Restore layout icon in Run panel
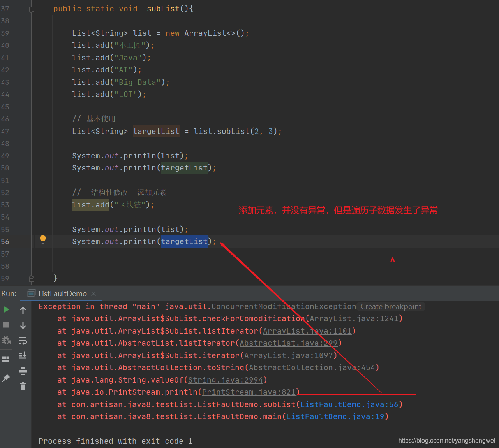Viewport: 499px width, 448px height. [x=6, y=359]
